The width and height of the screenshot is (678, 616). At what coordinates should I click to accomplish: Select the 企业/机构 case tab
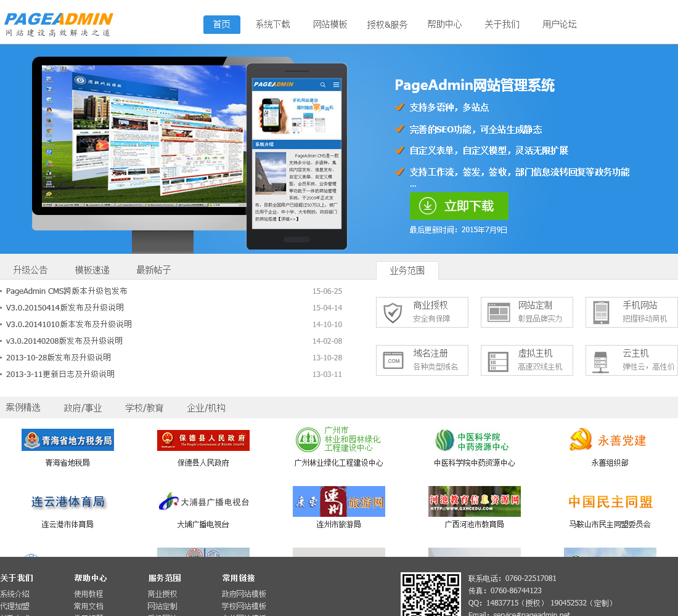pyautogui.click(x=206, y=408)
